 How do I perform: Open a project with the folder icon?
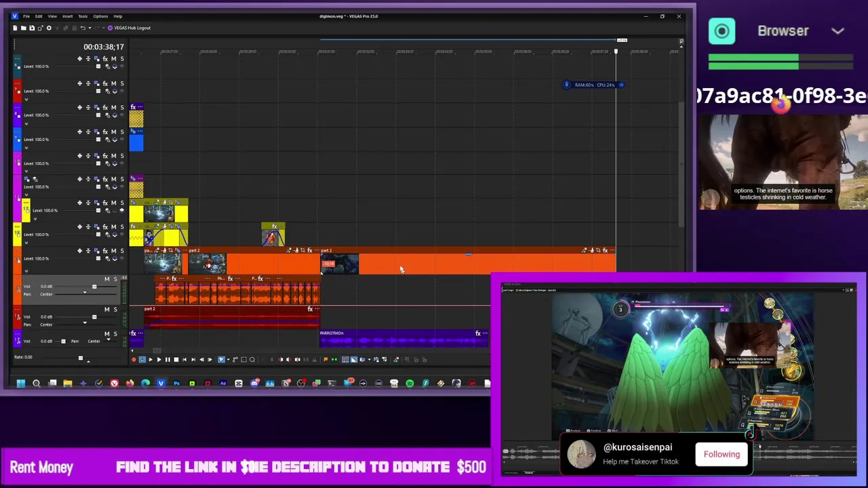[24, 28]
